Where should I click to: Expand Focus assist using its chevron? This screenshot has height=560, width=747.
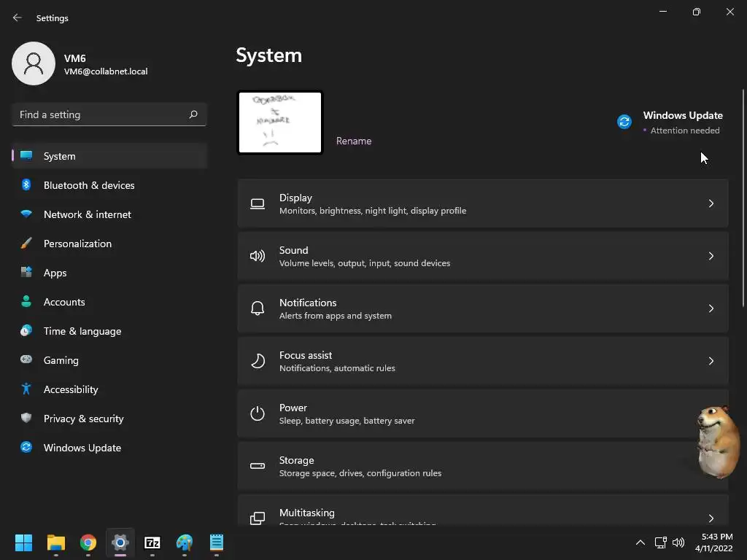click(x=711, y=361)
